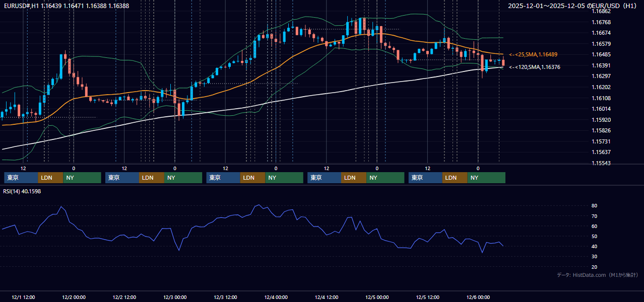644x302 pixels.
Task: Click the 2025-12-01～2025-12-05 EUR/USD chart heading
Action: click(572, 6)
